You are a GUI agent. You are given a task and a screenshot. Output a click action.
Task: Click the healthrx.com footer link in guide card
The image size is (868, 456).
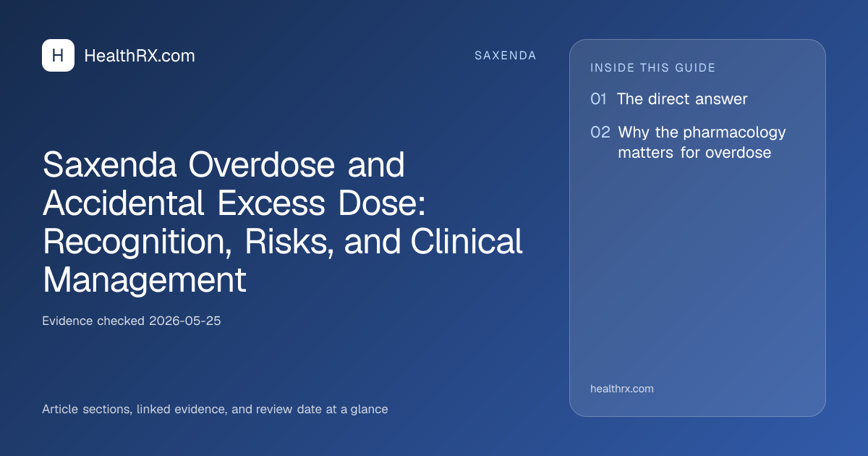point(621,389)
